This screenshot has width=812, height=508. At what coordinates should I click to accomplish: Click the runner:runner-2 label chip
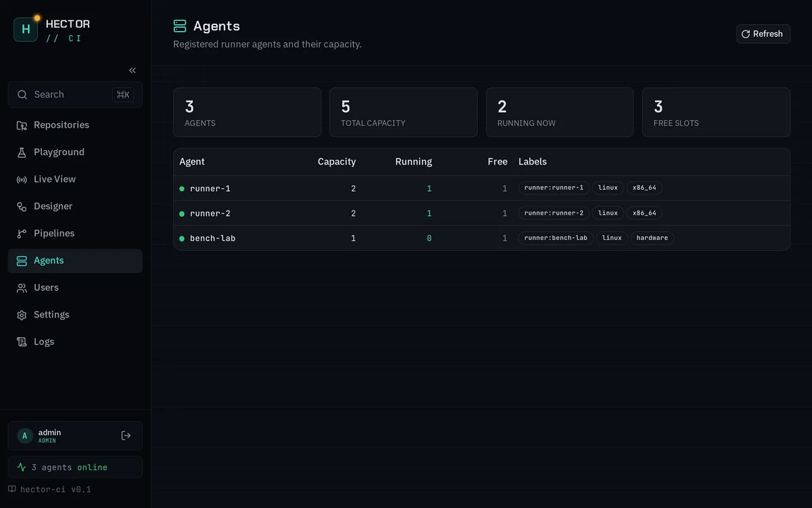(x=554, y=213)
